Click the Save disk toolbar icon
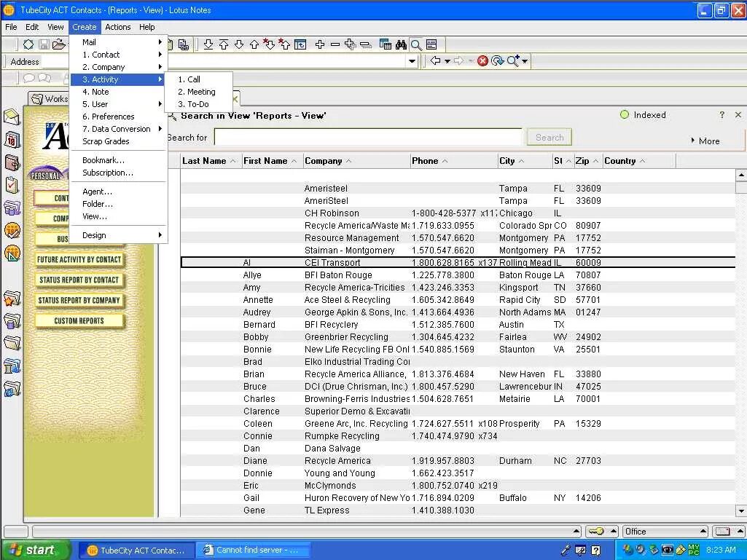747x560 pixels. click(44, 44)
